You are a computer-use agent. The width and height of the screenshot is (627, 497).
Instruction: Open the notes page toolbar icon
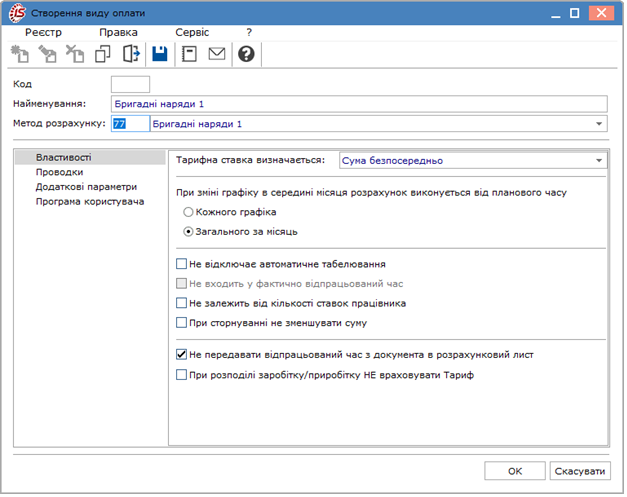[x=189, y=54]
